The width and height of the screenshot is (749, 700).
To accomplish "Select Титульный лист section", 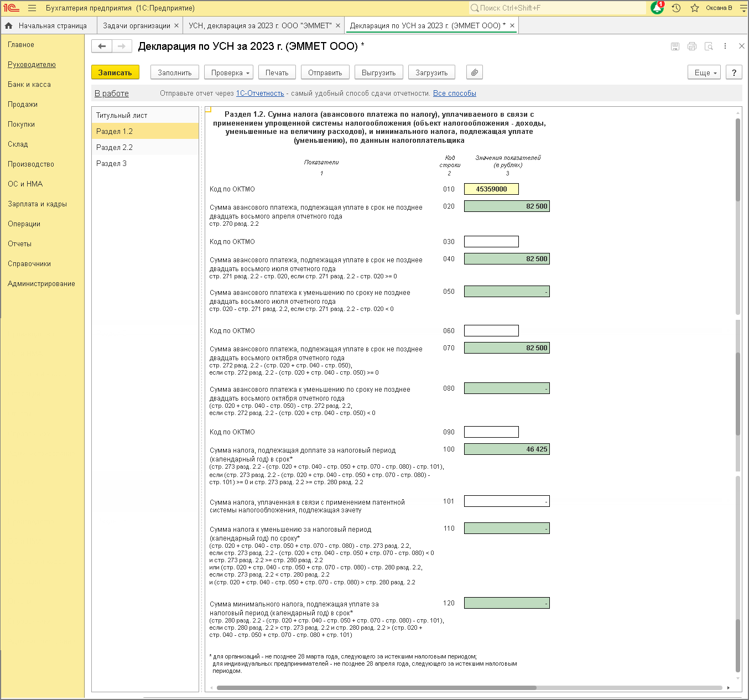I will [x=145, y=115].
